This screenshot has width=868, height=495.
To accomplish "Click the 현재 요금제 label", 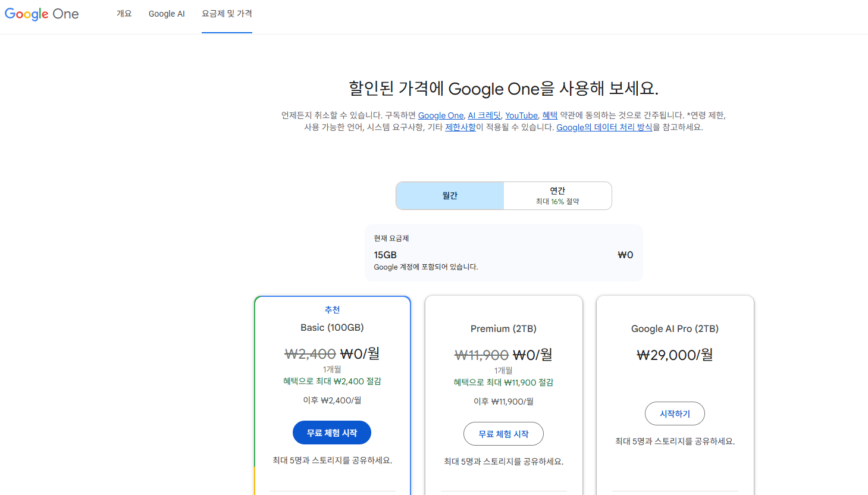I will 391,238.
